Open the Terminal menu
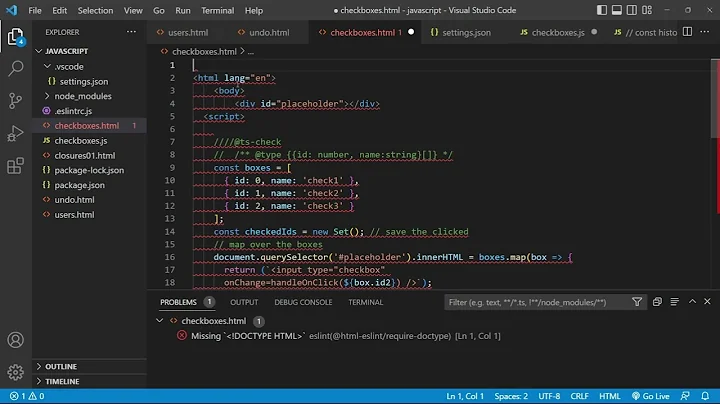 pos(217,10)
